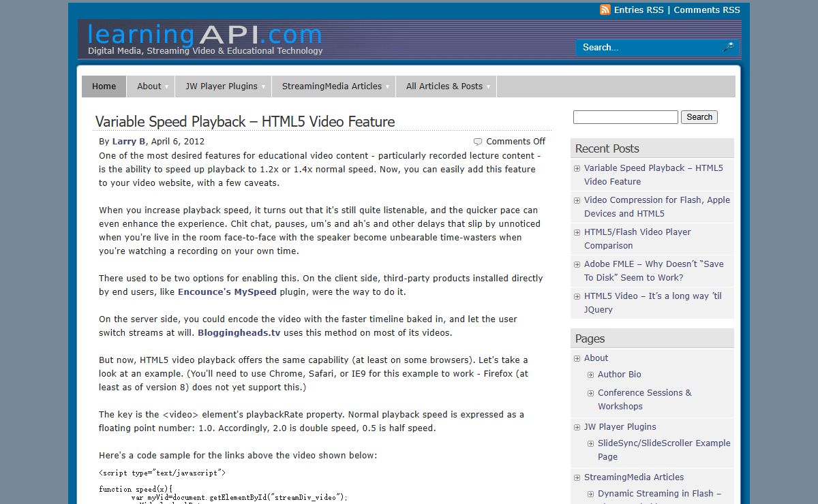Click bullet icon beside sidebar JW Player Plugins
Screen dimensions: 818x504
577,427
